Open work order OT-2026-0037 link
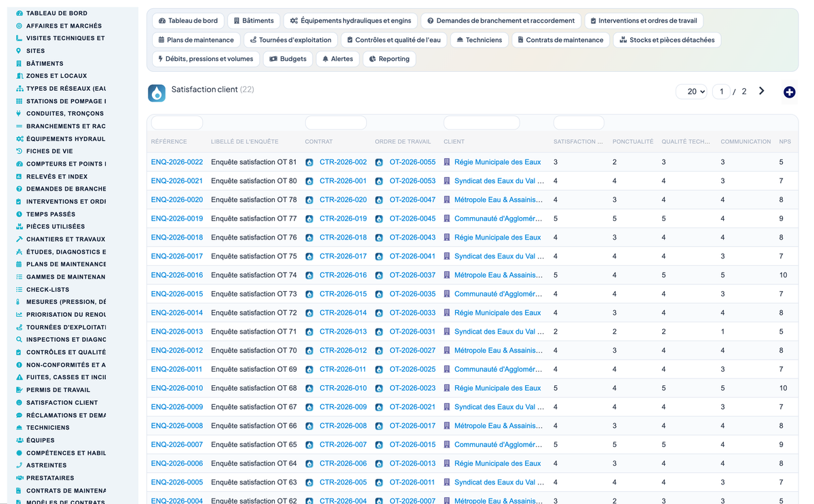Image resolution: width=814 pixels, height=504 pixels. pyautogui.click(x=412, y=275)
